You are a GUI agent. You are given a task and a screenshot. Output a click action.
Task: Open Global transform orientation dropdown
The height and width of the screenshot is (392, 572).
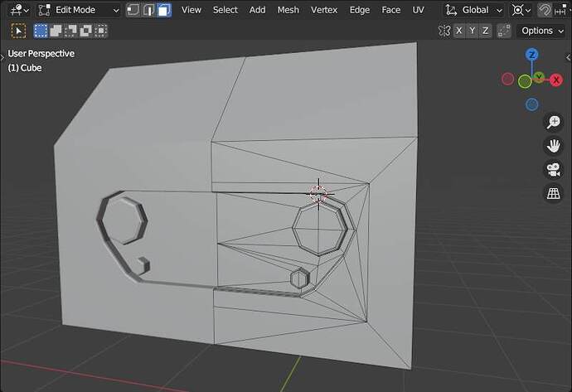(x=474, y=10)
